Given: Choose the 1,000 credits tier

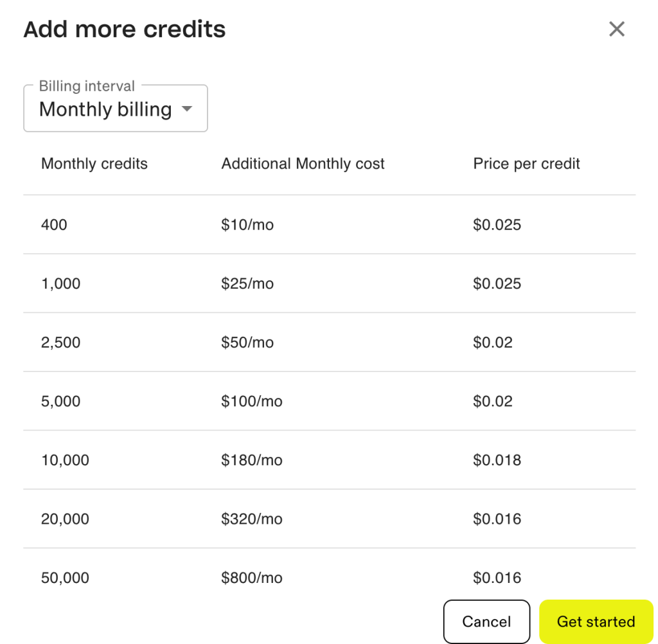Looking at the screenshot, I should [x=60, y=283].
